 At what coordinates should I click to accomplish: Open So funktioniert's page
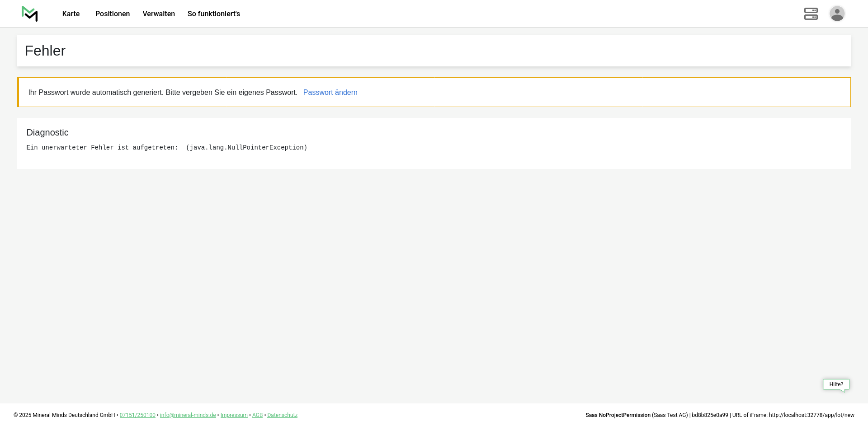point(214,14)
